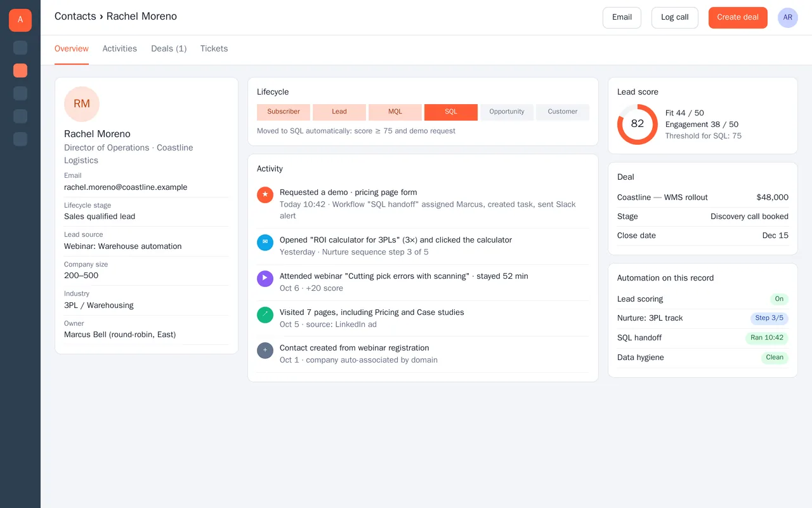Image resolution: width=812 pixels, height=508 pixels.
Task: Go to the Deals (1) tab
Action: click(x=169, y=49)
